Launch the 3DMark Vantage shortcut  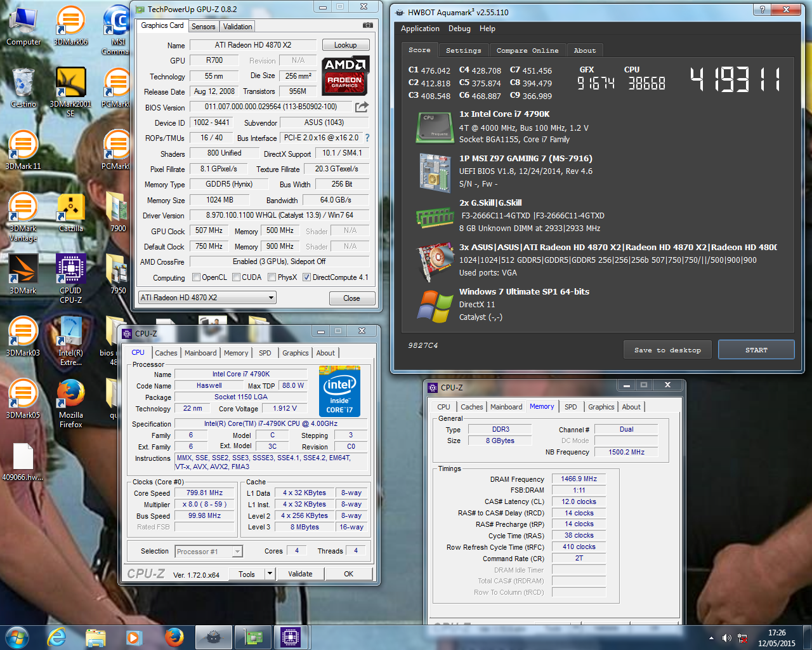[x=23, y=217]
